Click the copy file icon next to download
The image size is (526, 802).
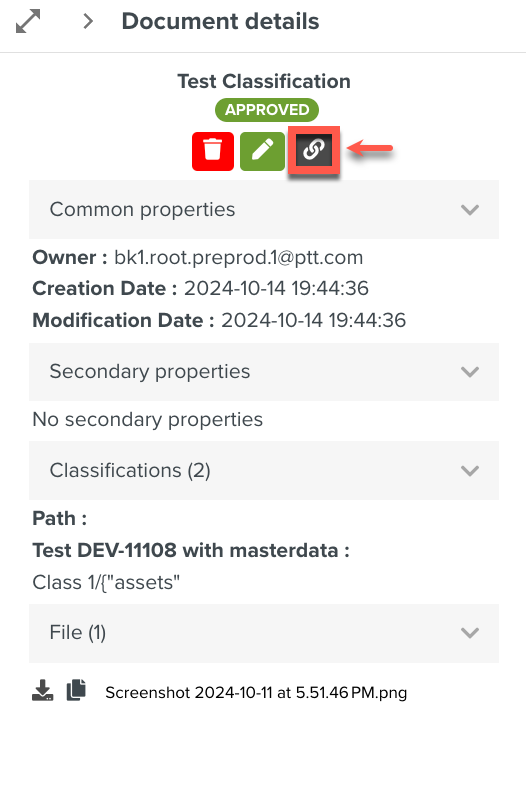click(x=76, y=690)
